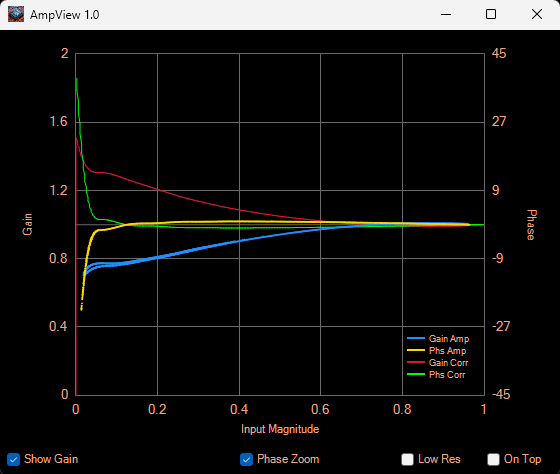The width and height of the screenshot is (560, 474).
Task: Maximize the AmpView window
Action: tap(491, 15)
